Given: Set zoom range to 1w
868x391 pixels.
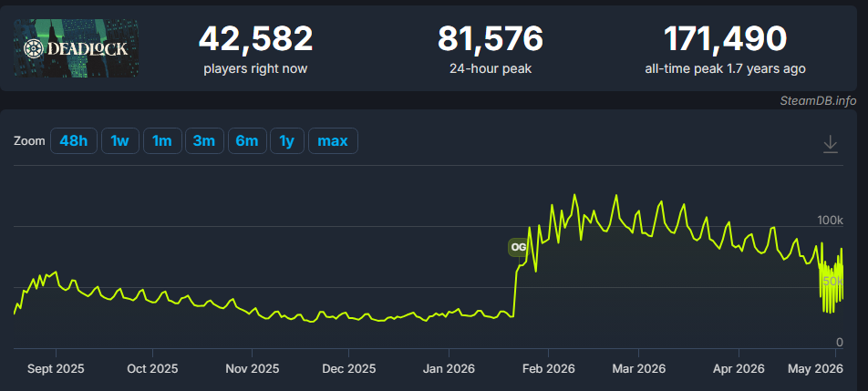Looking at the screenshot, I should tap(119, 140).
